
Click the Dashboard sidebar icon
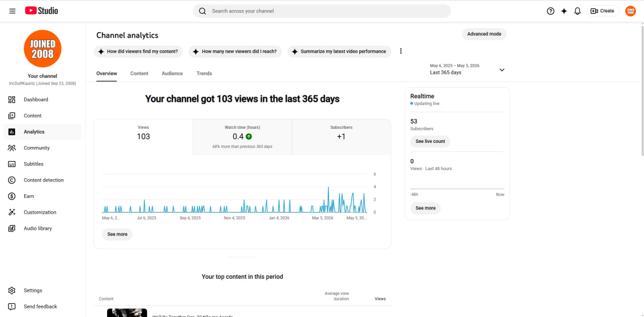tap(12, 100)
